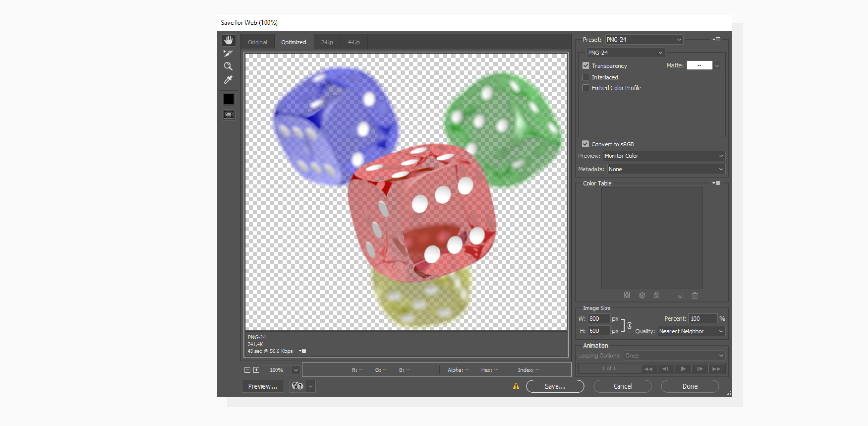Open the Color Table panel menu icon
Image resolution: width=868 pixels, height=426 pixels.
click(x=717, y=183)
